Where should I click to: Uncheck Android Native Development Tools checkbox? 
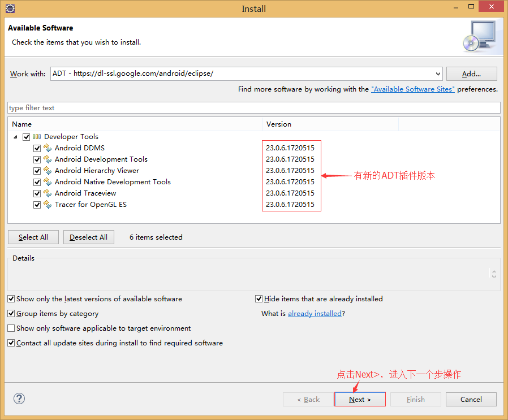[37, 183]
